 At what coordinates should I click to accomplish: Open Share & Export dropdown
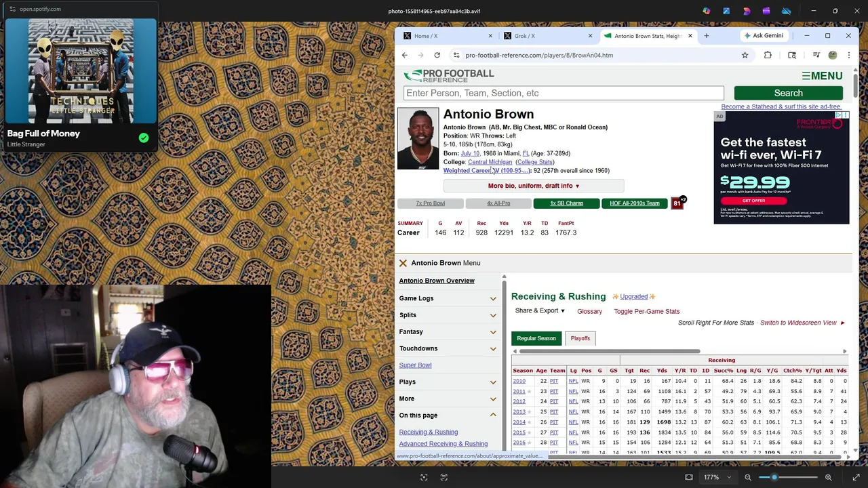[x=540, y=310]
